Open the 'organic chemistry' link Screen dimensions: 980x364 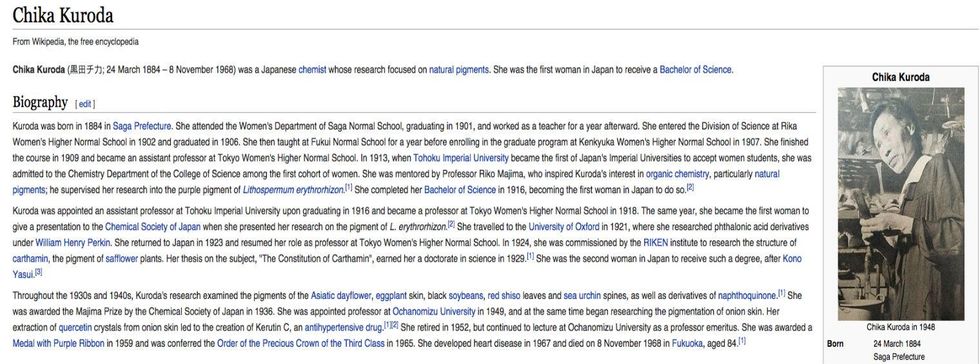677,173
